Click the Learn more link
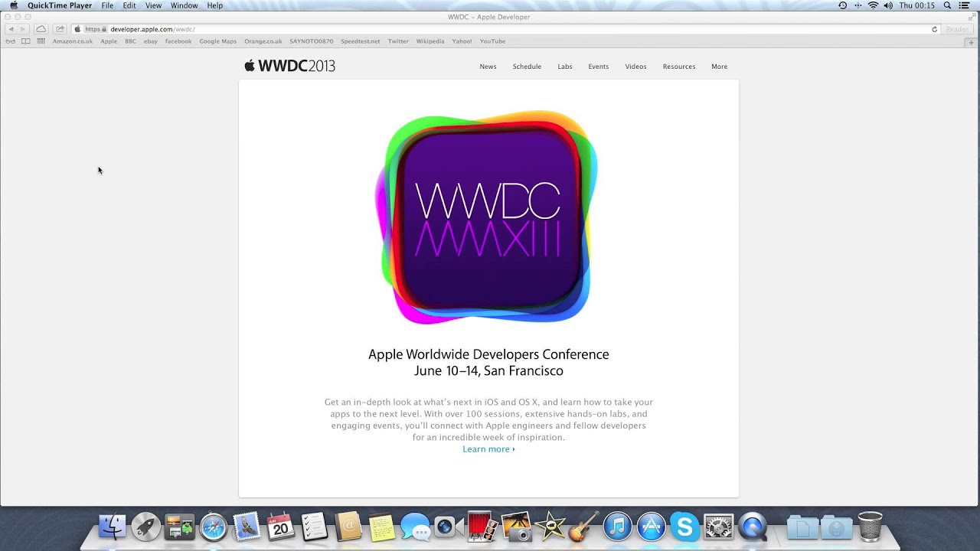This screenshot has height=551, width=980. coord(488,449)
